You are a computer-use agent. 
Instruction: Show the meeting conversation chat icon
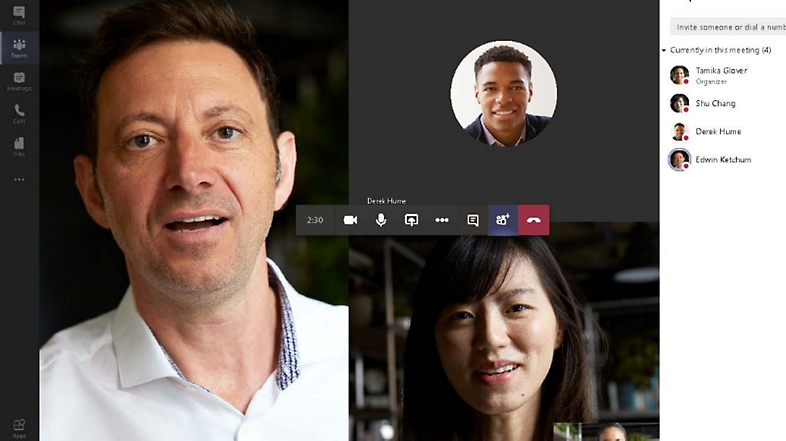pyautogui.click(x=473, y=220)
